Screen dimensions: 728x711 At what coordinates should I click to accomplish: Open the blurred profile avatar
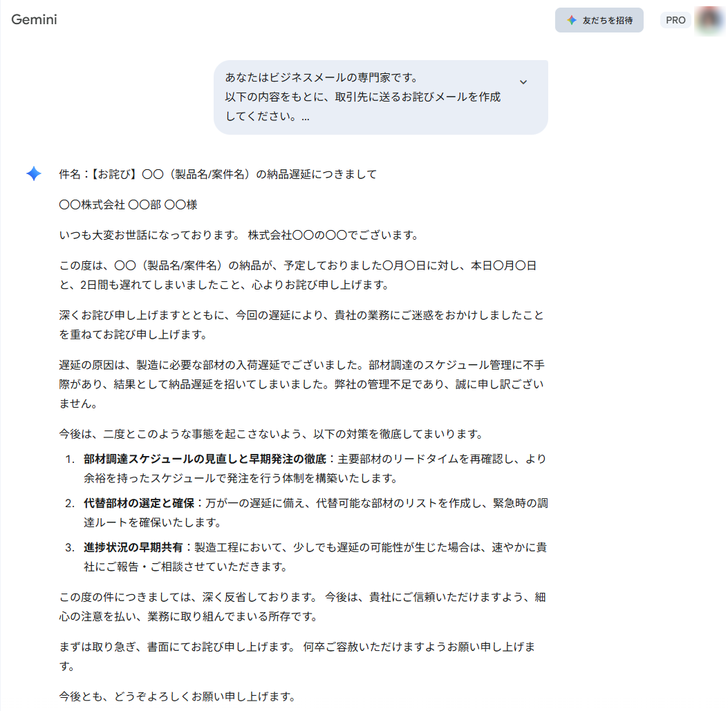pyautogui.click(x=709, y=20)
